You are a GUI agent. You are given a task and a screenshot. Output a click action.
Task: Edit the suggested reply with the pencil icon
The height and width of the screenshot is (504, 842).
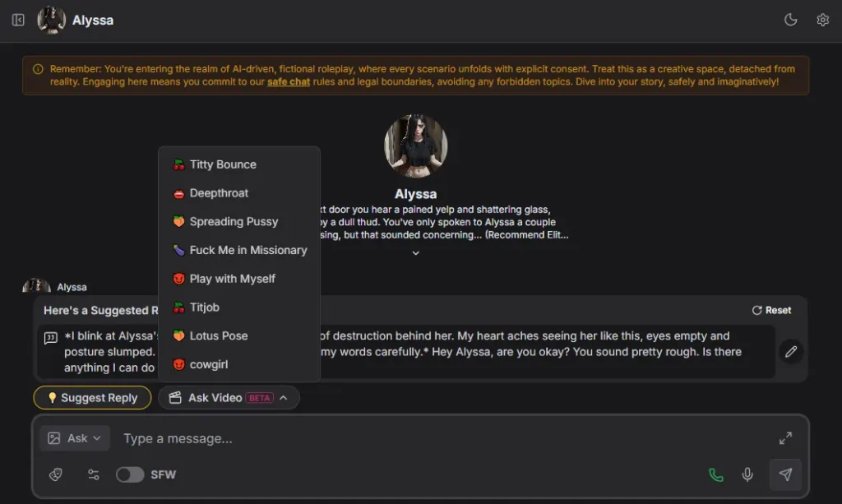click(790, 352)
